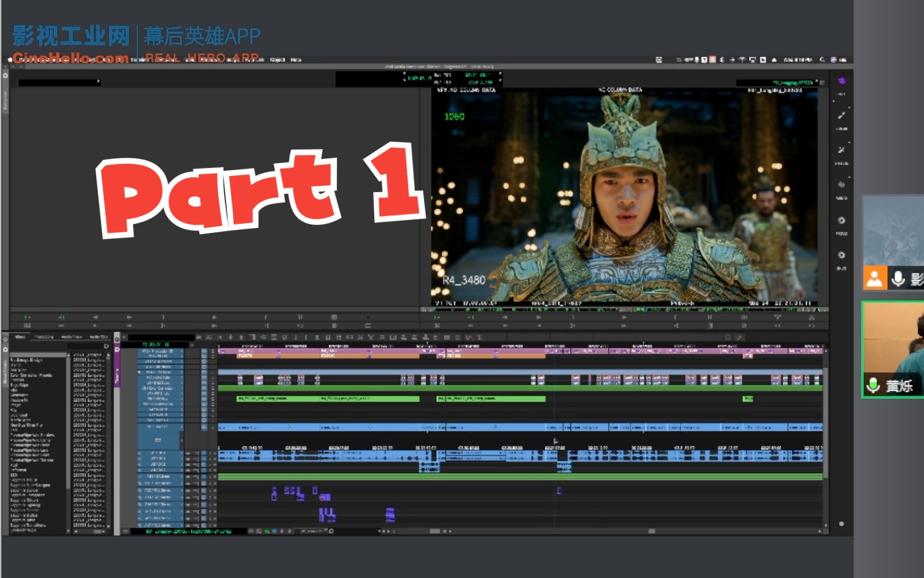The image size is (924, 578).
Task: Select the first blue audio clip on top audio track
Action: (x=228, y=453)
